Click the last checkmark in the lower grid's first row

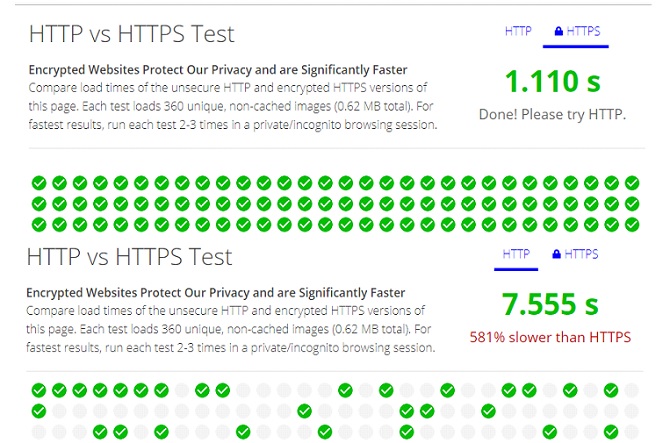click(611, 390)
